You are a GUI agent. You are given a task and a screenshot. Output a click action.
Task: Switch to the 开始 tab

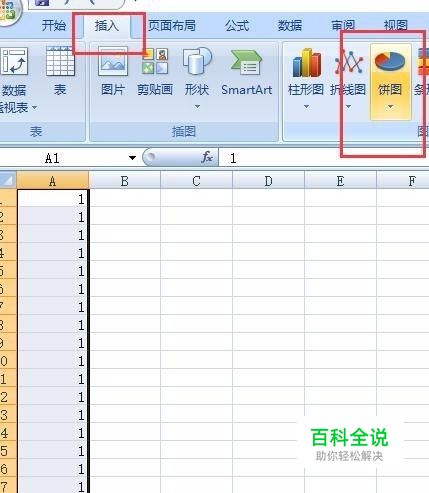54,25
